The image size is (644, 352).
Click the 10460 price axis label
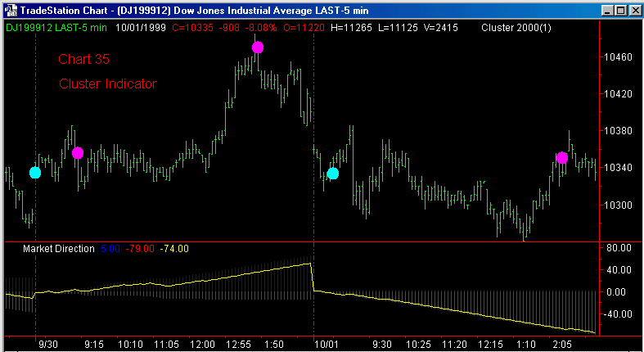point(618,57)
